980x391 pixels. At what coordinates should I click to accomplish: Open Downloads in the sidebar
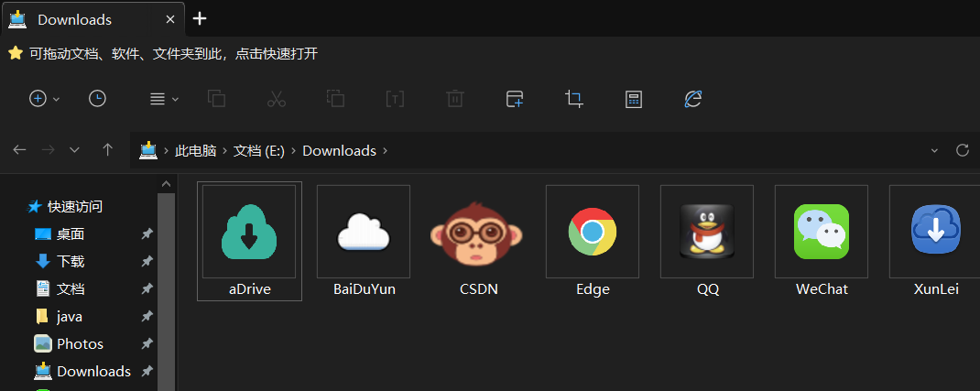[x=93, y=372]
